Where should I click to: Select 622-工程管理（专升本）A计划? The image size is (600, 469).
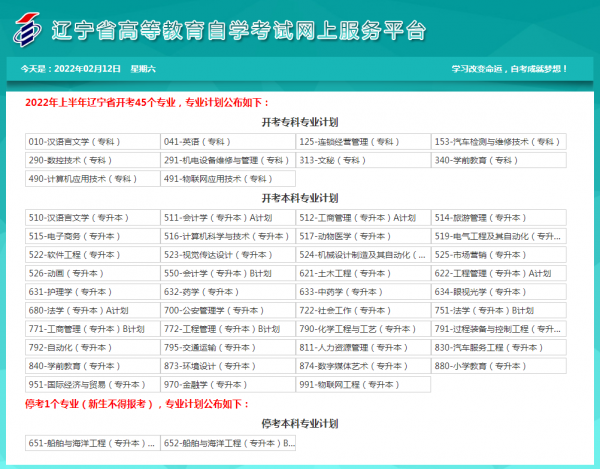pos(499,273)
